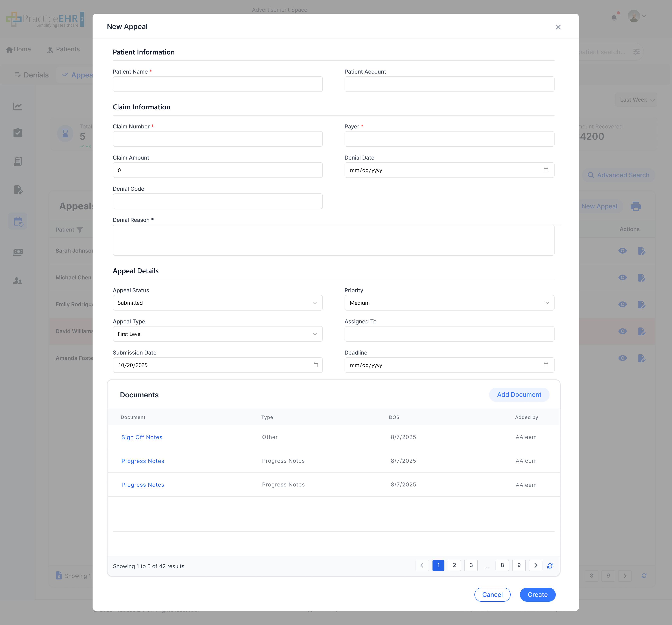Focus the Patient Name input field

coord(217,84)
